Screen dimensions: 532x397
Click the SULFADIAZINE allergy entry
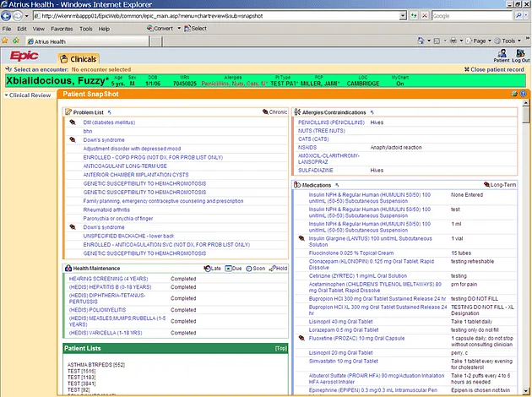[x=316, y=171]
